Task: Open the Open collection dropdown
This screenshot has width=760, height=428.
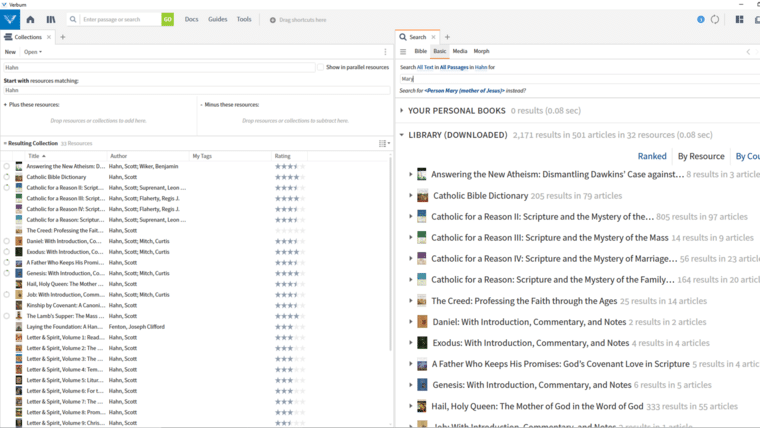Action: (x=33, y=52)
